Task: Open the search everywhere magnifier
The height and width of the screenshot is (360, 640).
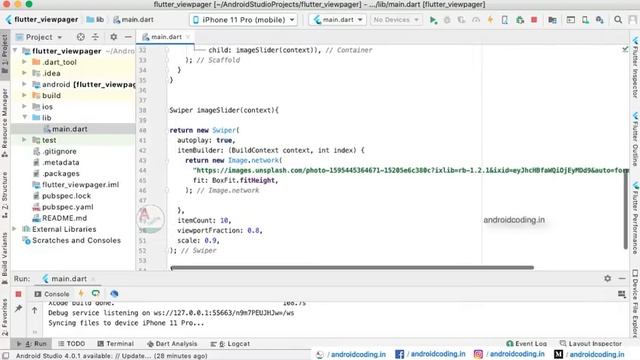Action: coord(618,20)
